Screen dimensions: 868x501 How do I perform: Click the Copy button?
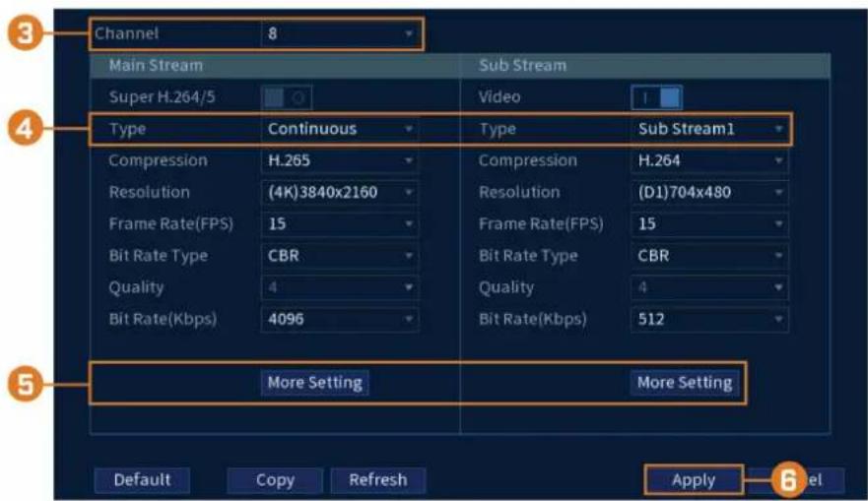tap(275, 480)
